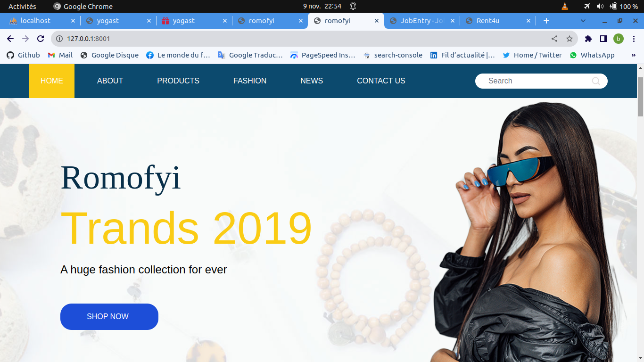Click the search magnifier icon in the site navbar
This screenshot has width=644, height=362.
[596, 81]
